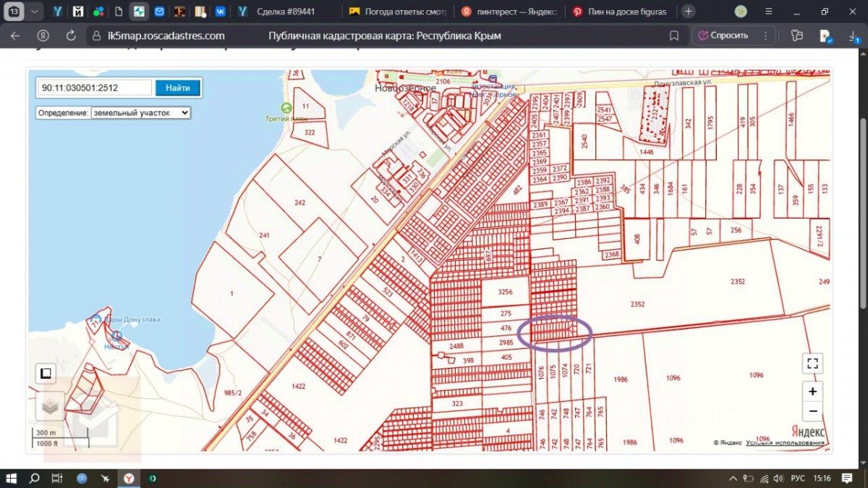
Task: Open the 'Условия использования' link
Action: (x=785, y=442)
